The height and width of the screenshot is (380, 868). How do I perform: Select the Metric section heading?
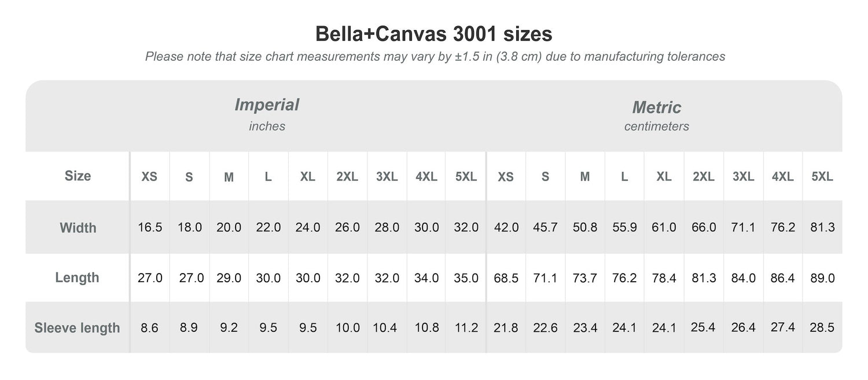coord(656,108)
